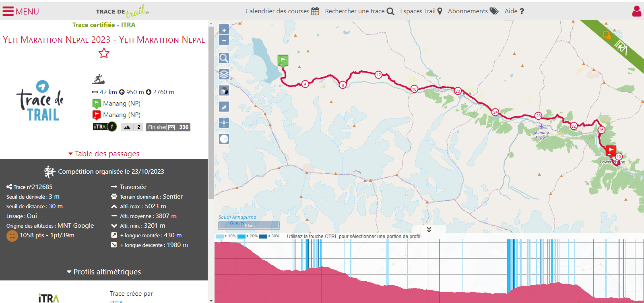Image resolution: width=644 pixels, height=303 pixels.
Task: Click the user account icon
Action: (x=636, y=11)
